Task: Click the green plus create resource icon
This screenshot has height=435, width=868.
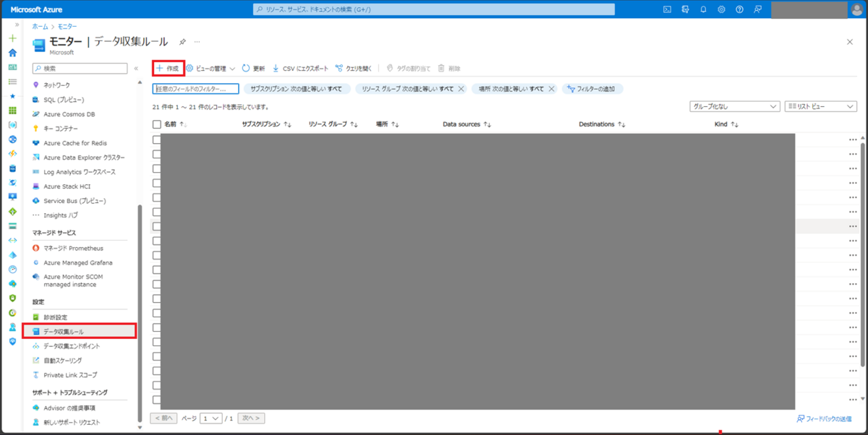Action: 12,38
